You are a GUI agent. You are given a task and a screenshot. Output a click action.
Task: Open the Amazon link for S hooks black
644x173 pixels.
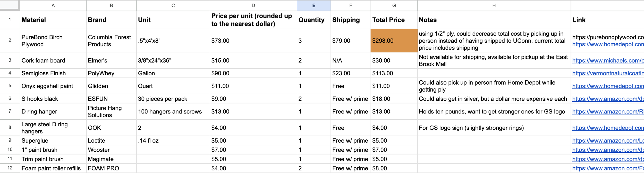608,99
